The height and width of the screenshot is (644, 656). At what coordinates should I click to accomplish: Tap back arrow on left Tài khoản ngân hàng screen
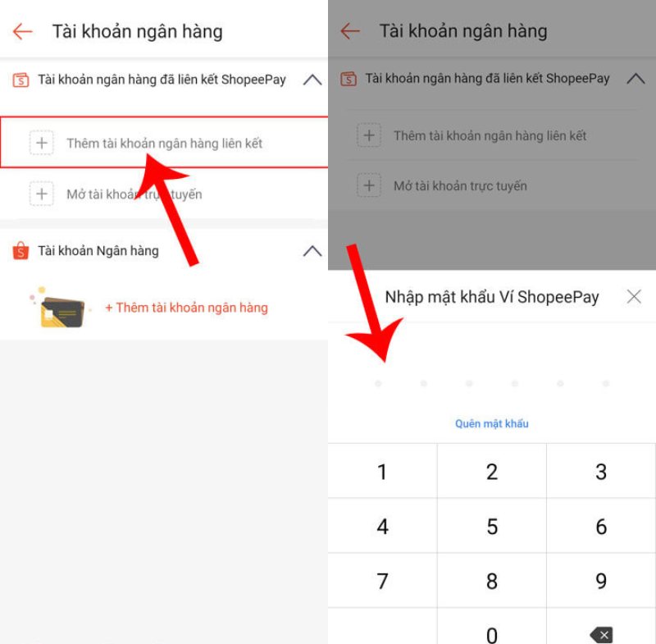(x=23, y=31)
